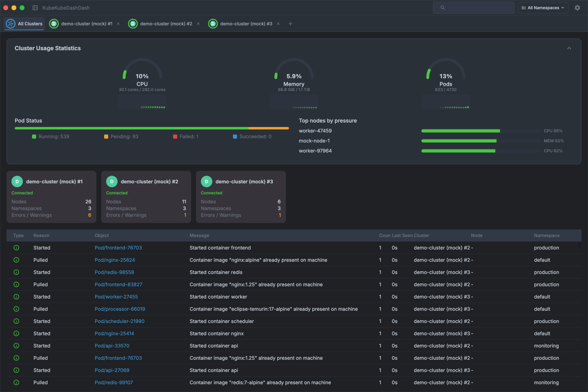Screen dimensions: 588x392
Task: Open Pod/nginx-25824 link
Action: 115,260
